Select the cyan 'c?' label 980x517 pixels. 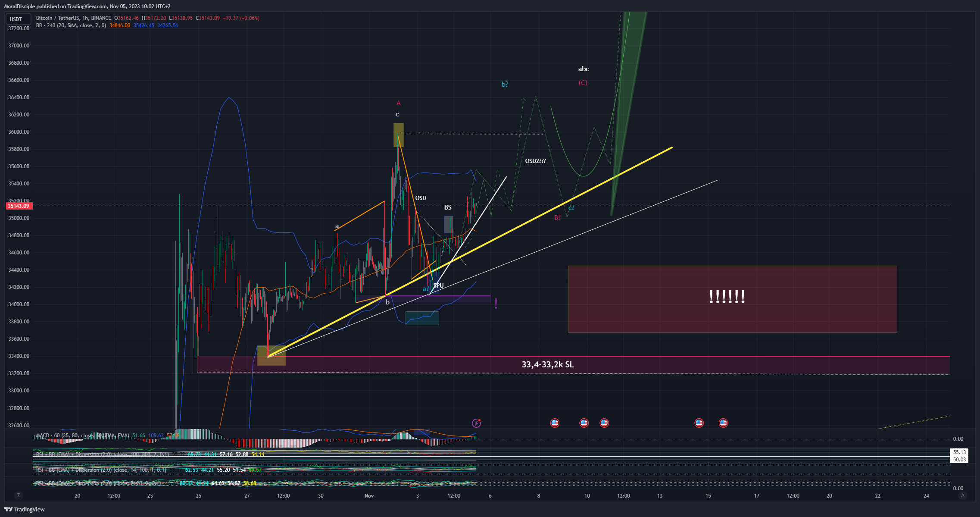pos(571,208)
